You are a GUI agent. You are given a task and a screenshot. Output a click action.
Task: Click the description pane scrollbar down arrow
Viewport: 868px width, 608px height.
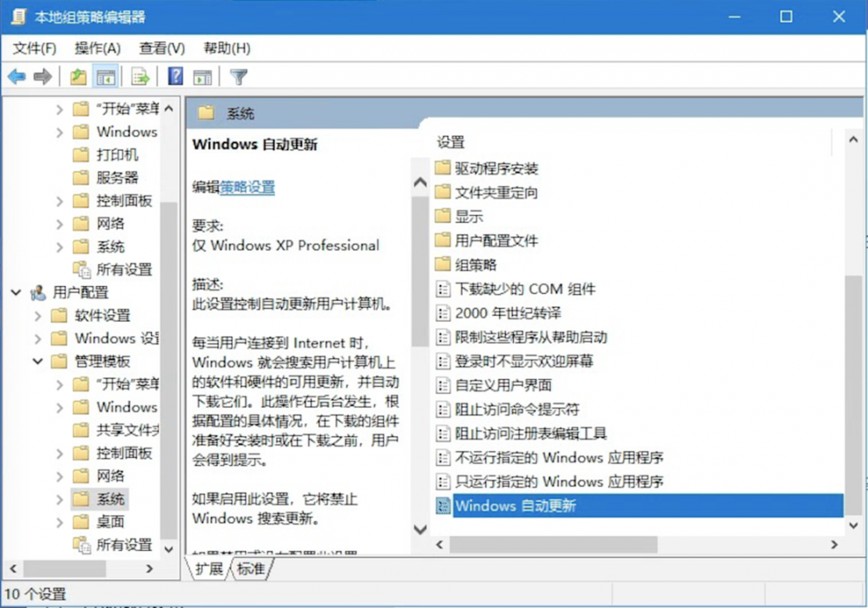(420, 530)
